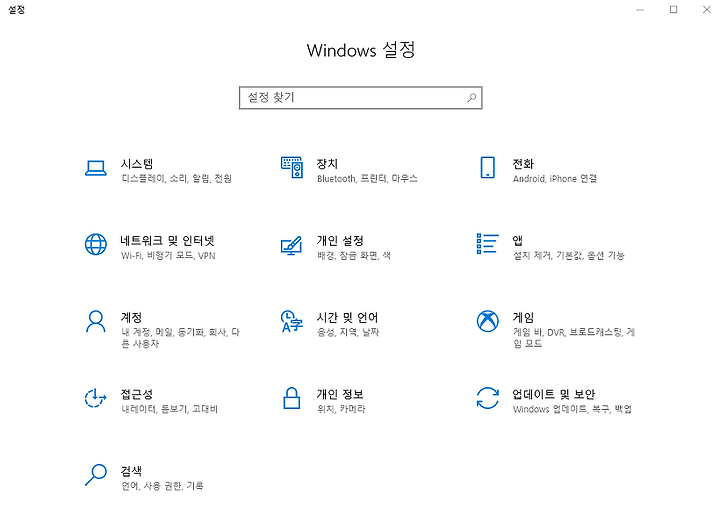The image size is (720, 530).
Task: Select the 개인 설정 heading
Action: point(340,241)
